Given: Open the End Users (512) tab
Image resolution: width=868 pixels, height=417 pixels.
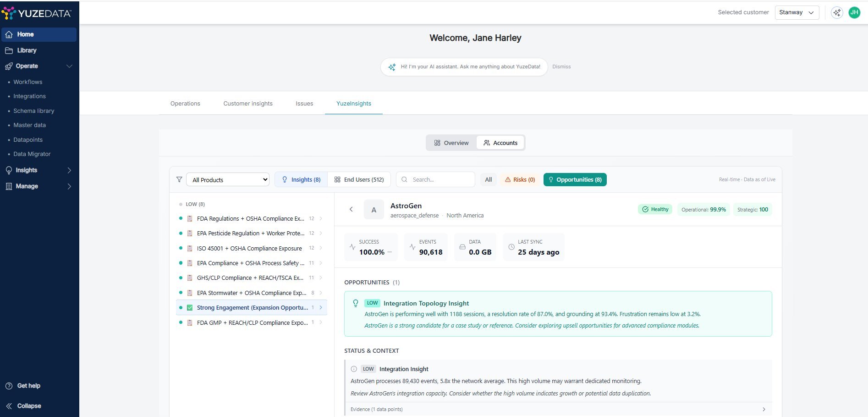Looking at the screenshot, I should [359, 180].
